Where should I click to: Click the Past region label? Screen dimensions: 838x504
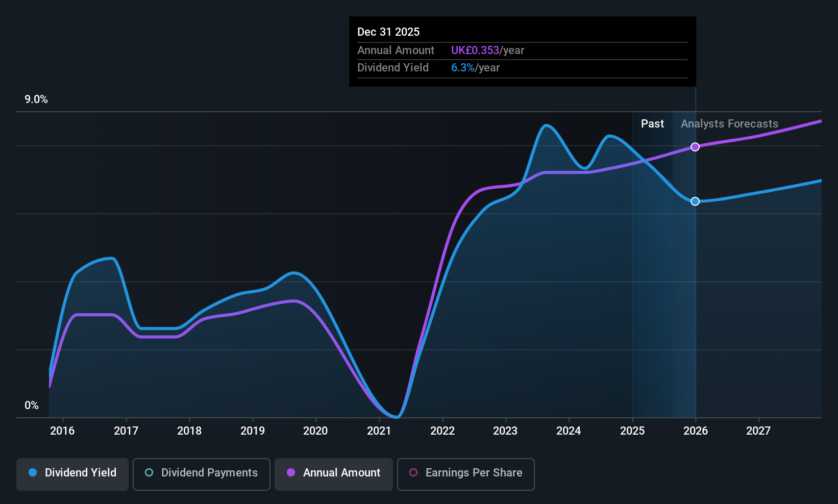652,124
